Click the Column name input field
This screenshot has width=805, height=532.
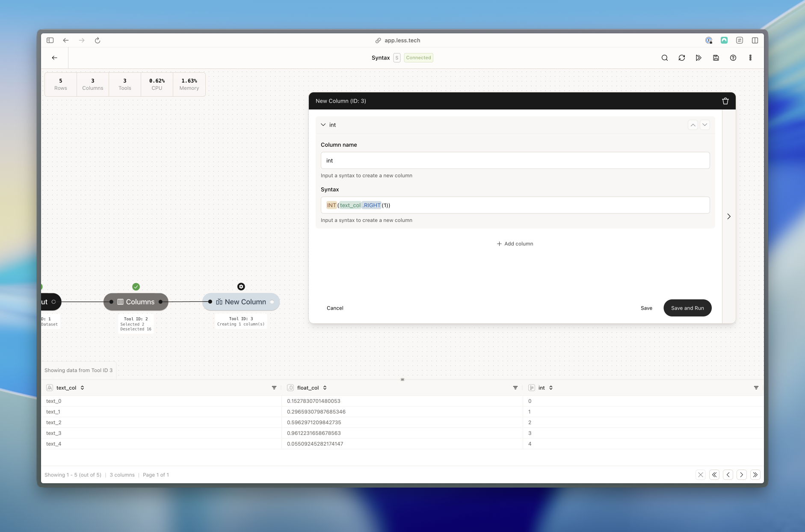[x=515, y=160]
